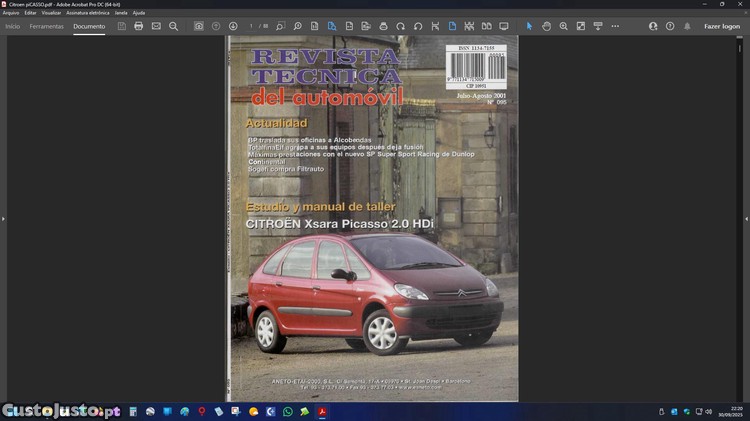The height and width of the screenshot is (421, 750).
Task: Toggle two-page view layout
Action: (x=486, y=26)
